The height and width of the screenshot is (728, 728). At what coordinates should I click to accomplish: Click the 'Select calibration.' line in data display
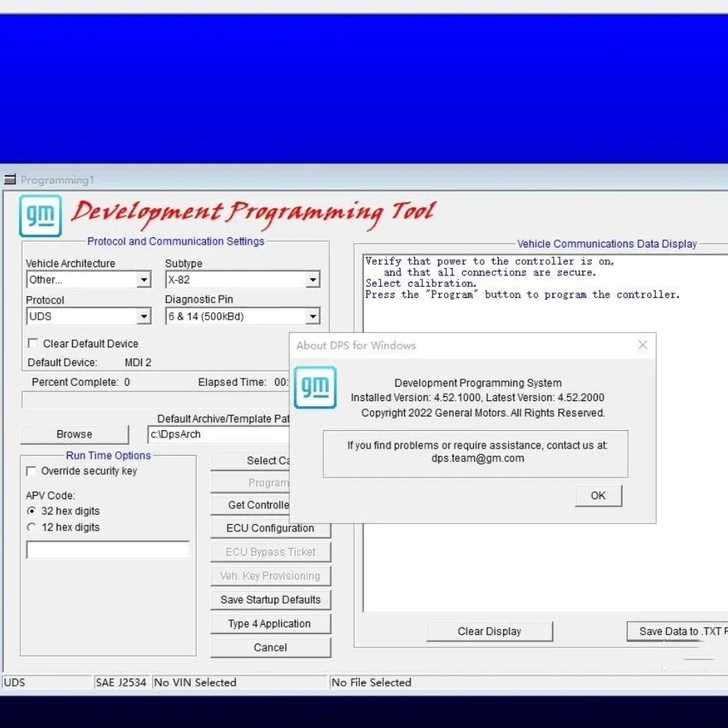click(x=421, y=283)
